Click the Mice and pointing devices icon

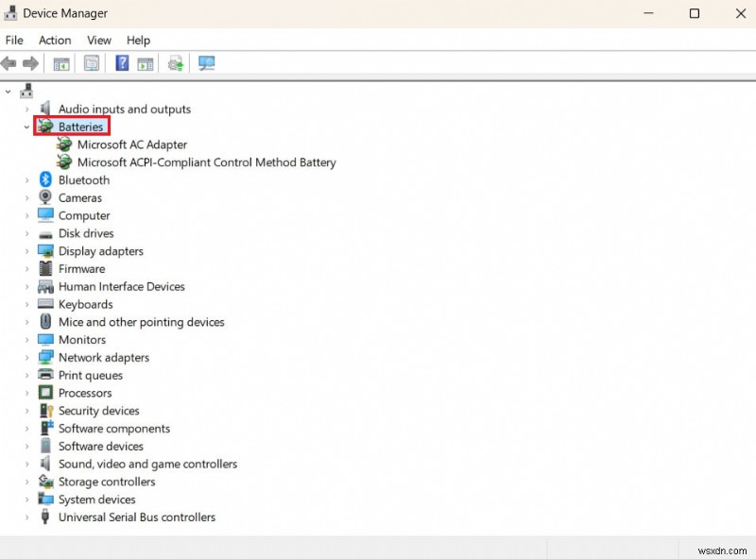point(45,321)
